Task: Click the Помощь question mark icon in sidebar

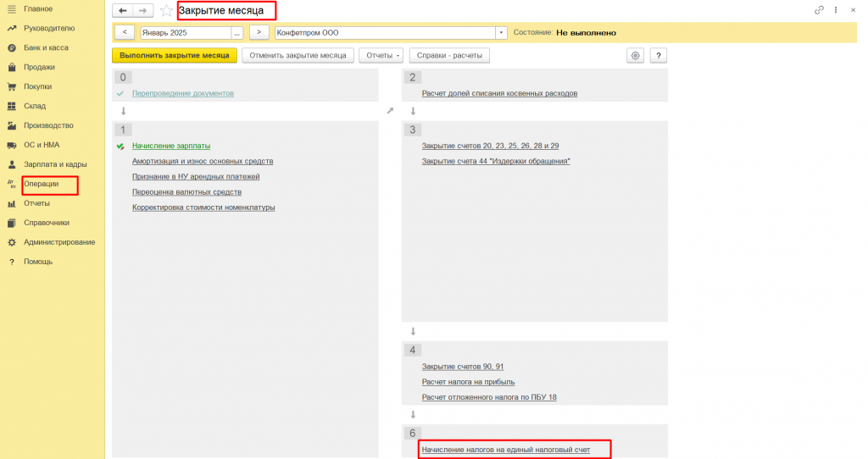Action: click(x=12, y=262)
